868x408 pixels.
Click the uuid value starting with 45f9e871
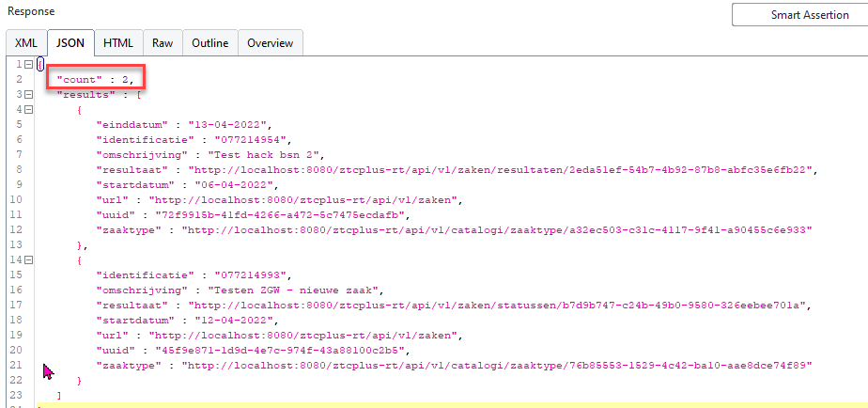tap(280, 349)
